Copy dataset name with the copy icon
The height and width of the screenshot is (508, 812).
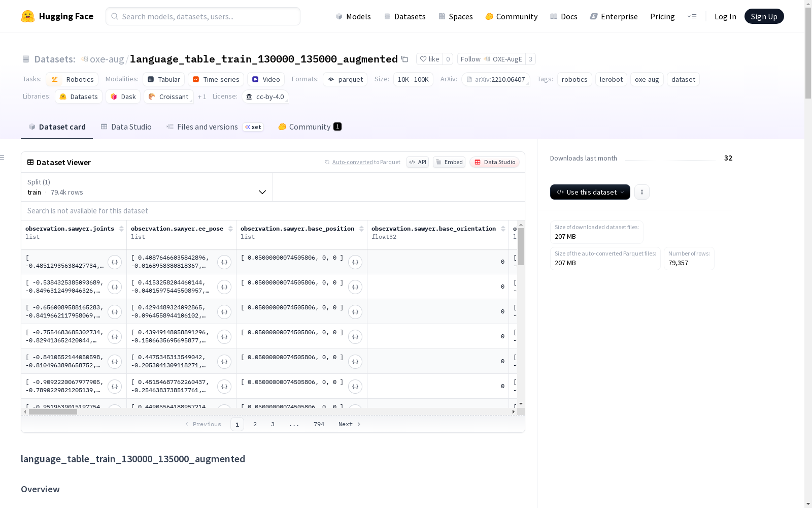tap(404, 59)
